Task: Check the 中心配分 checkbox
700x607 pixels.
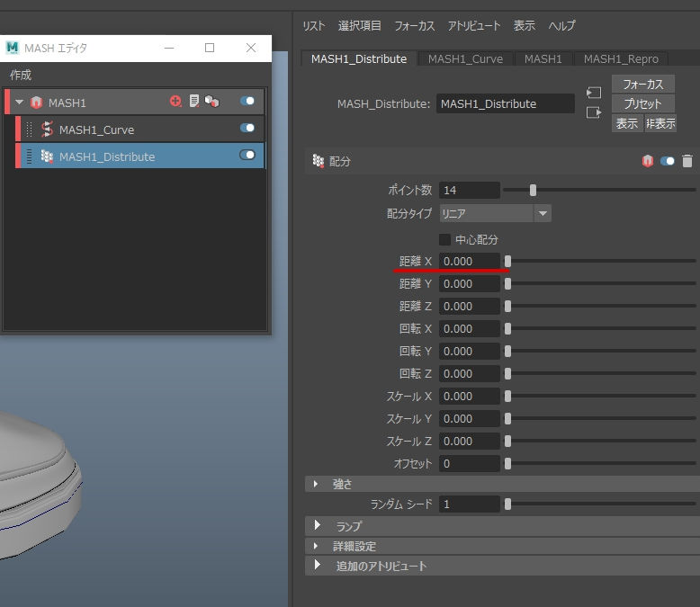Action: click(444, 240)
